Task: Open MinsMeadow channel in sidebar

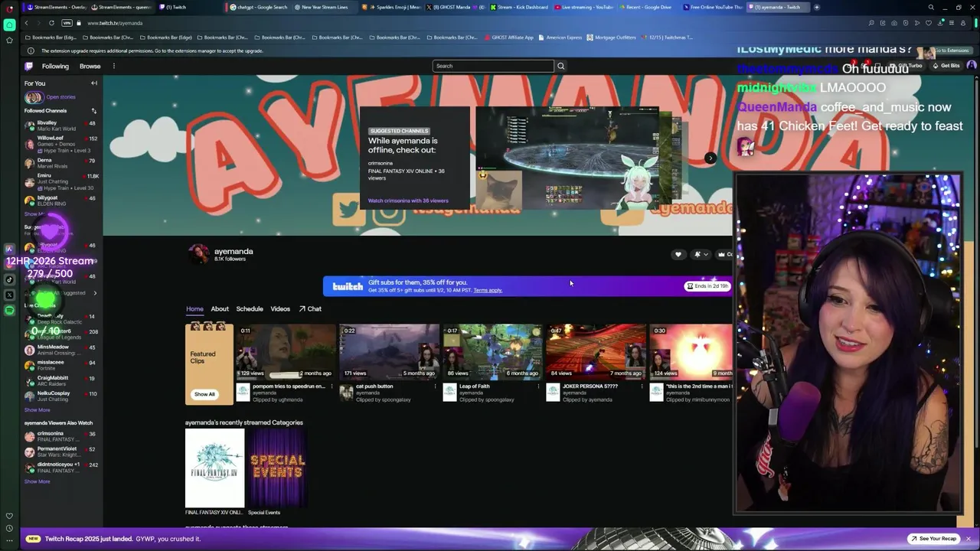Action: coord(60,350)
